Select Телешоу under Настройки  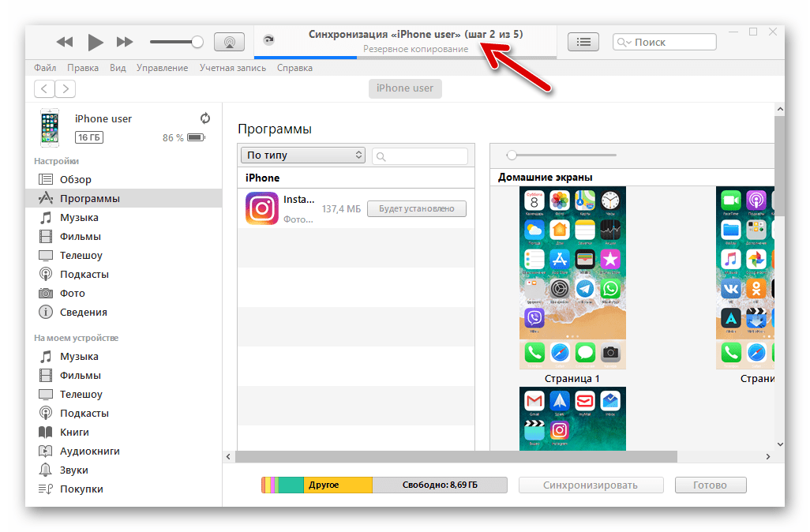123,255
